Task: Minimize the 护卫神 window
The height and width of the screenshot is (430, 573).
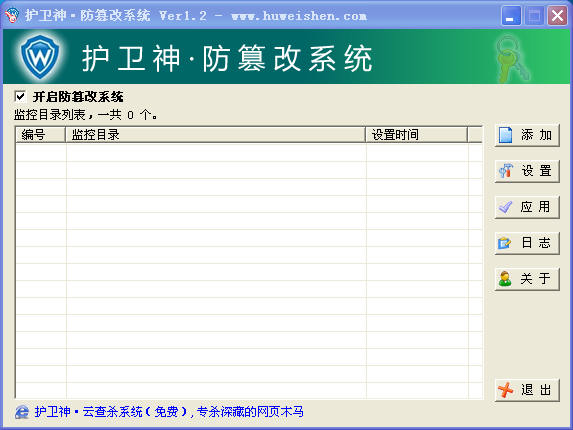Action: pos(511,15)
